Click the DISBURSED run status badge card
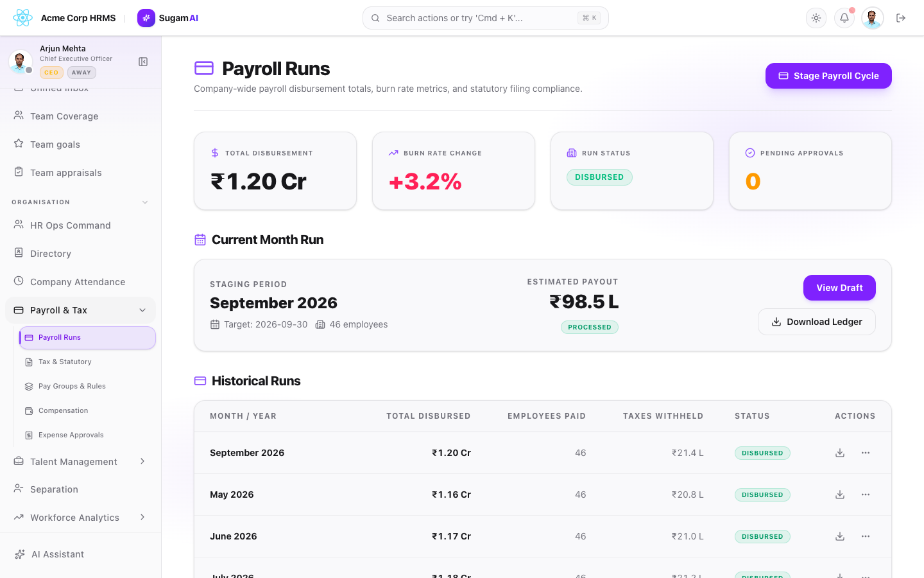This screenshot has width=924, height=578. click(x=599, y=177)
